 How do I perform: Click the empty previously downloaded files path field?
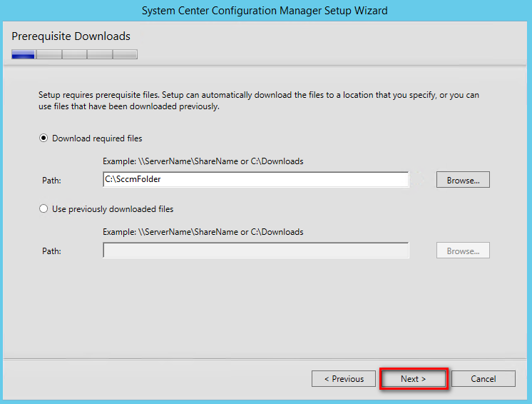click(x=256, y=251)
